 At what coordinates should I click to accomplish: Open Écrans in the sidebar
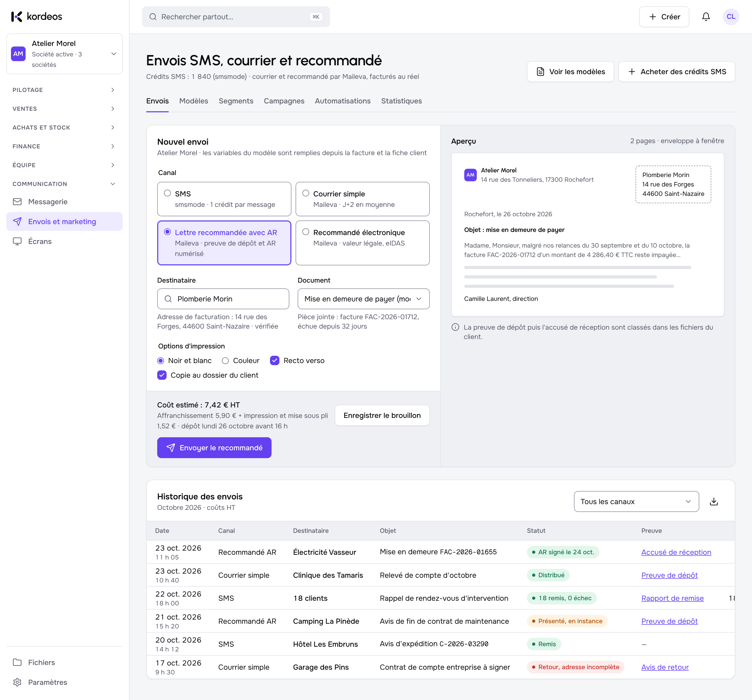click(x=64, y=241)
